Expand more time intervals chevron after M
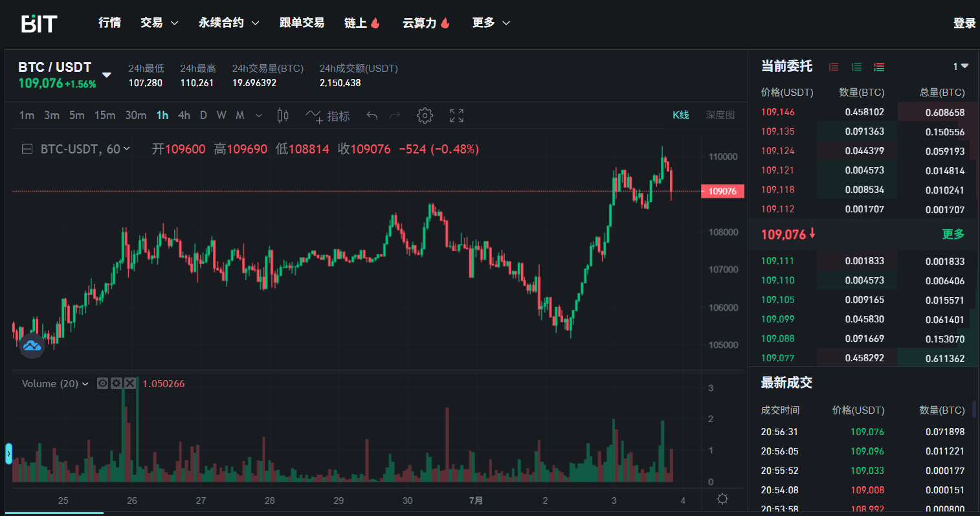This screenshot has height=516, width=980. click(x=259, y=116)
